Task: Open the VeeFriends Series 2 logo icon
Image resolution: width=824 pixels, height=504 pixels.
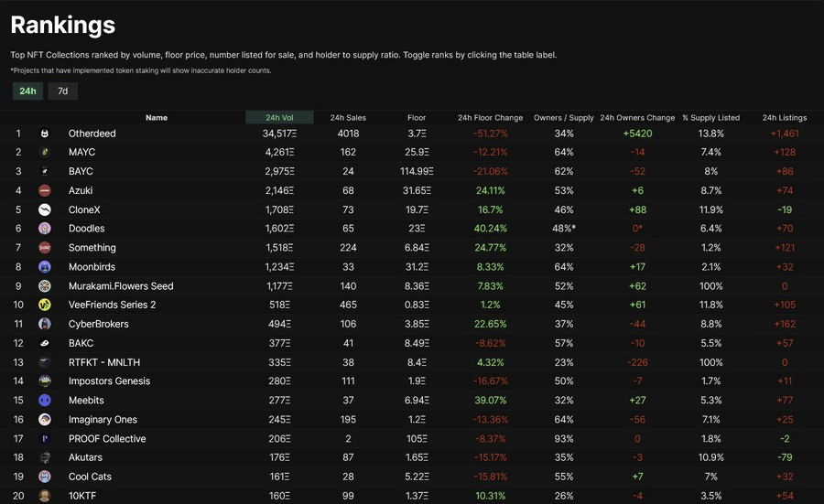Action: 45,305
